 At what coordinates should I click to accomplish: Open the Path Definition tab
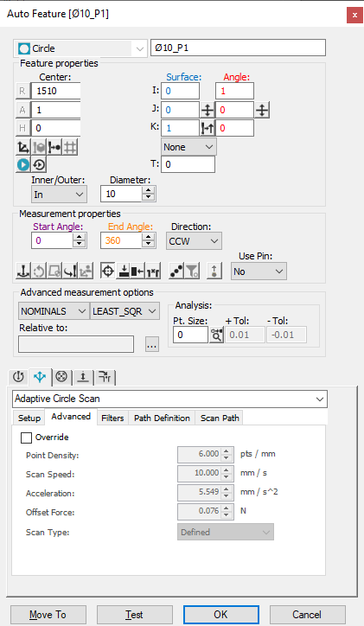point(162,418)
